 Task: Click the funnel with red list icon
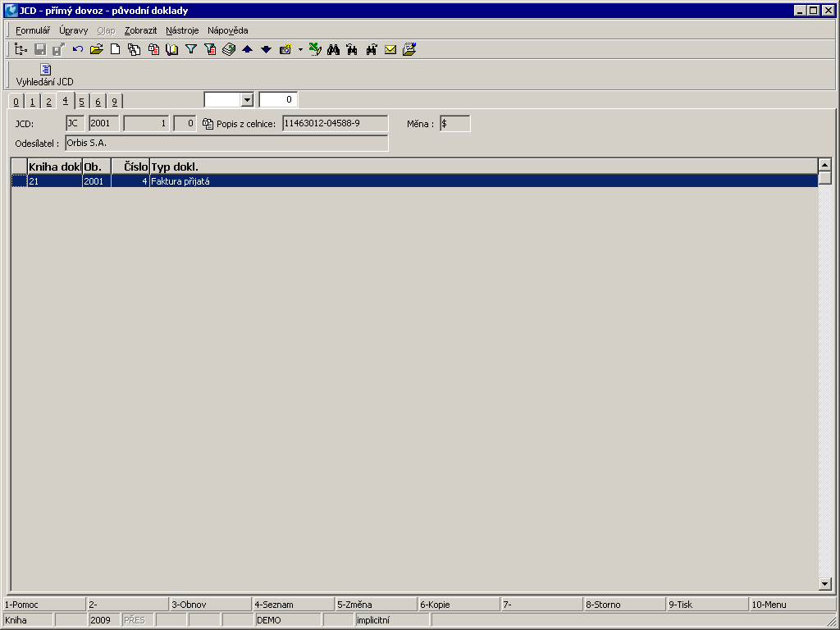(x=210, y=50)
